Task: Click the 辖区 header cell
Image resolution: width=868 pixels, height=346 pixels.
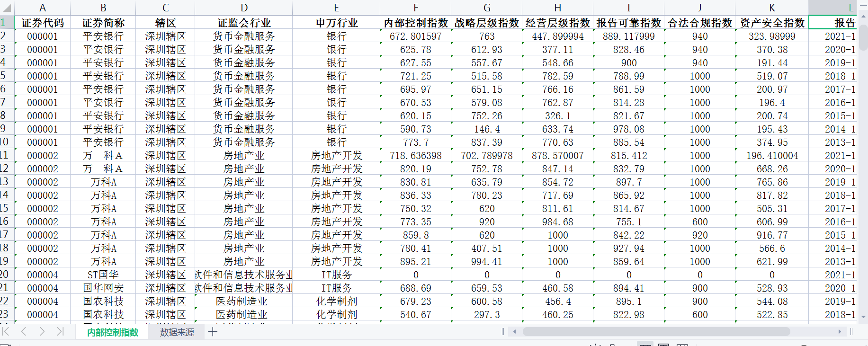Action: coord(165,23)
